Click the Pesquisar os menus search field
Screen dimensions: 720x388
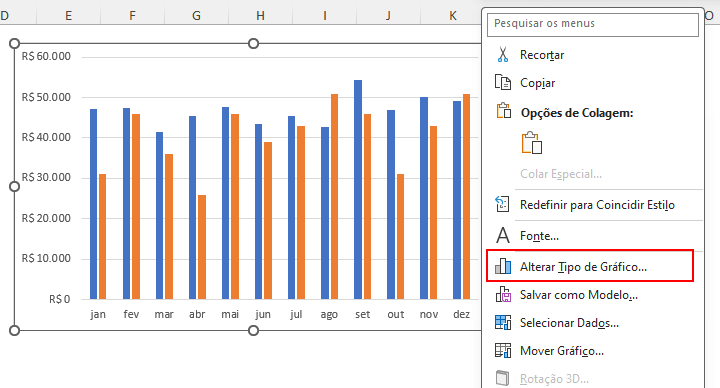(x=593, y=24)
